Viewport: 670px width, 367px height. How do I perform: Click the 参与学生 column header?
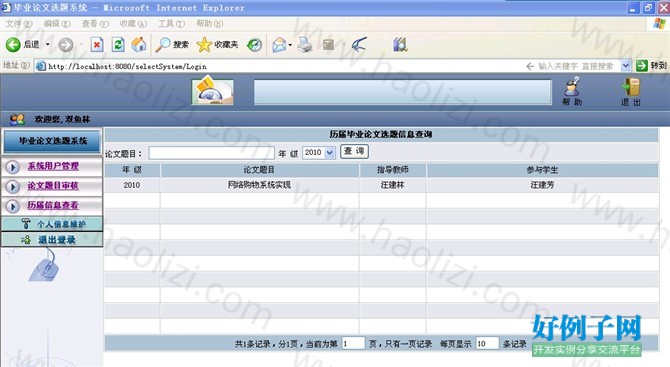[542, 170]
